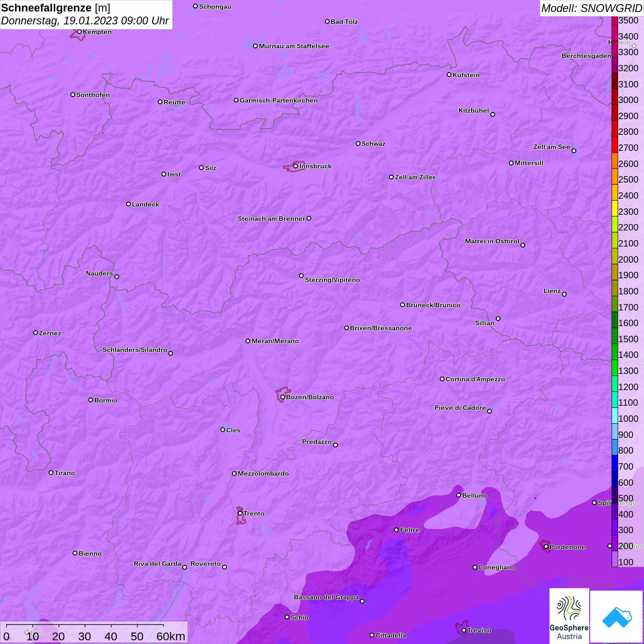Click the Bassano del Grappa label
The width and height of the screenshot is (644, 644).
(x=326, y=597)
